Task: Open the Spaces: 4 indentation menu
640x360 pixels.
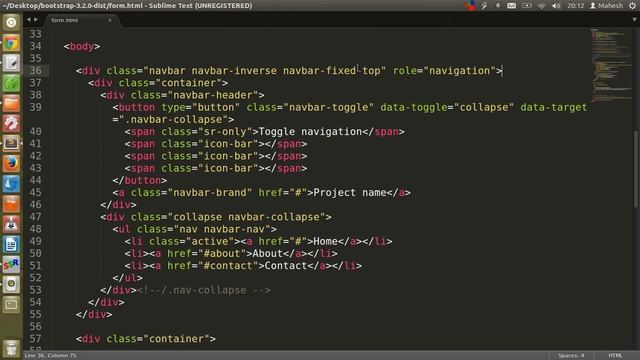Action: (571, 356)
